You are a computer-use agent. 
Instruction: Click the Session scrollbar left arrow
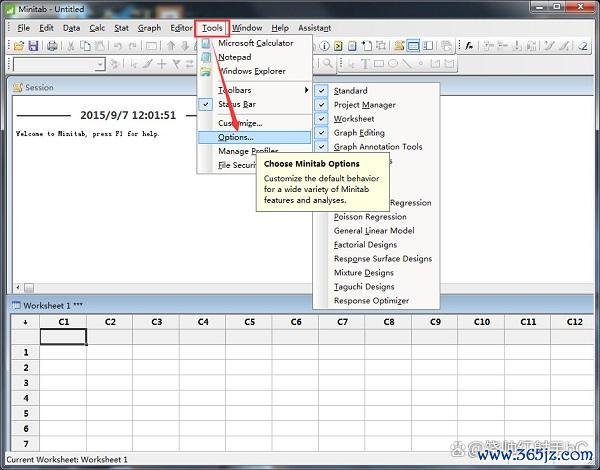tap(18, 287)
